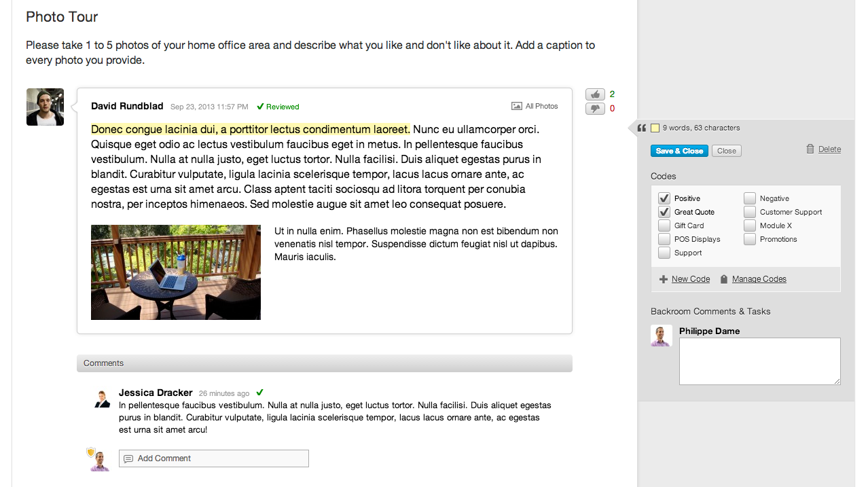Click the shield badge on commenter avatar

(91, 452)
